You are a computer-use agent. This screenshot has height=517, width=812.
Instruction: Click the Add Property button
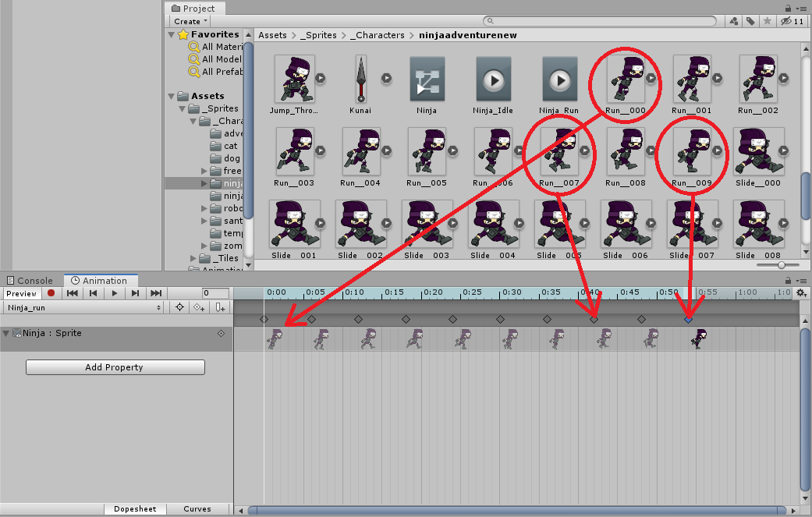point(115,367)
